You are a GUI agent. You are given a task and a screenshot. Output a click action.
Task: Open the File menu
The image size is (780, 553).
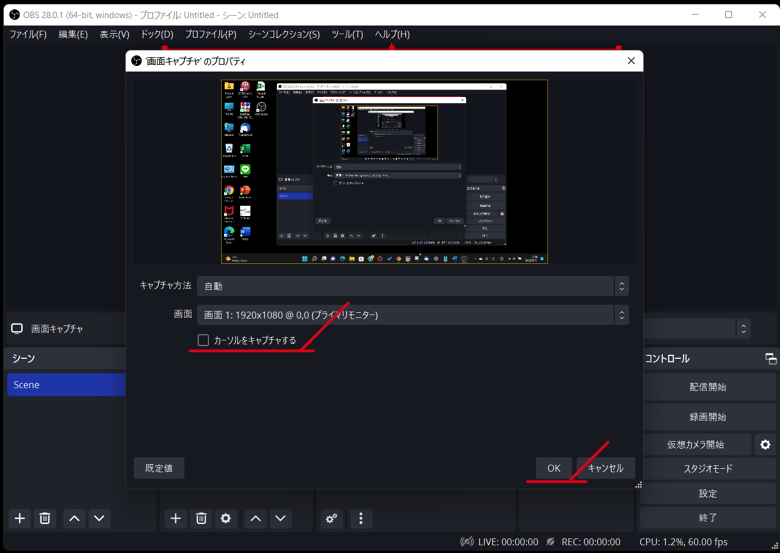(x=28, y=34)
